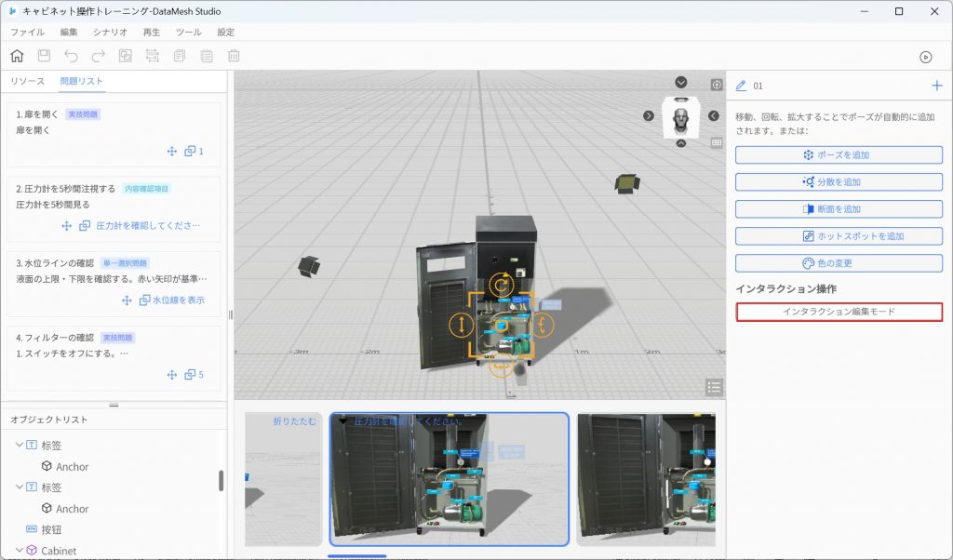The image size is (953, 560).
Task: Click the trash delete icon in the toolbar
Action: coord(234,56)
